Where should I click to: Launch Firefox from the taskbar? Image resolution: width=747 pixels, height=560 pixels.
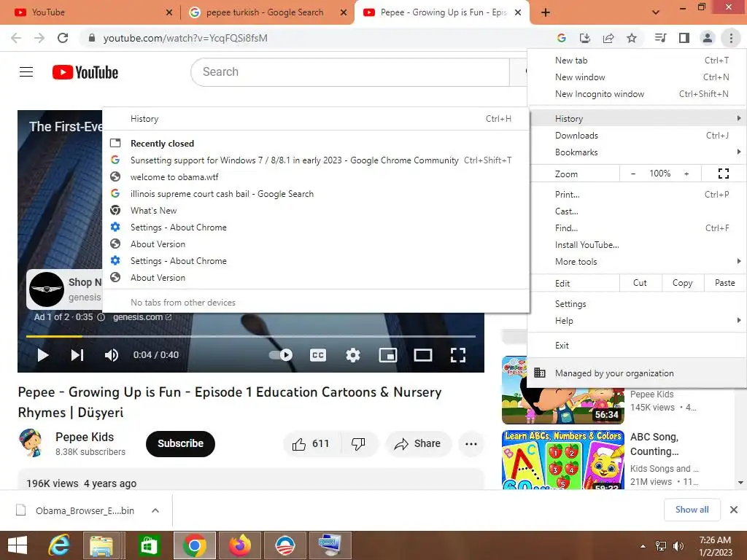point(240,545)
